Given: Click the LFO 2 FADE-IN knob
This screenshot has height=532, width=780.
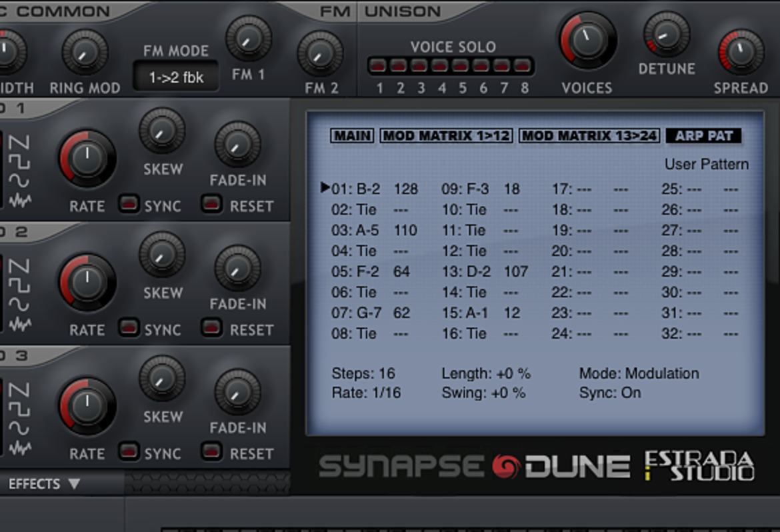Looking at the screenshot, I should 237,268.
